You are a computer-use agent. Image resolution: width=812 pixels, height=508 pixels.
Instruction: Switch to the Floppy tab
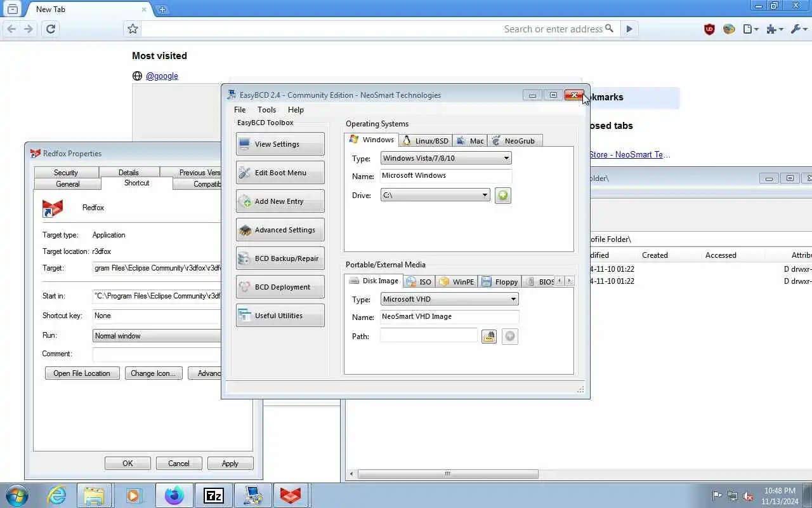click(x=501, y=282)
